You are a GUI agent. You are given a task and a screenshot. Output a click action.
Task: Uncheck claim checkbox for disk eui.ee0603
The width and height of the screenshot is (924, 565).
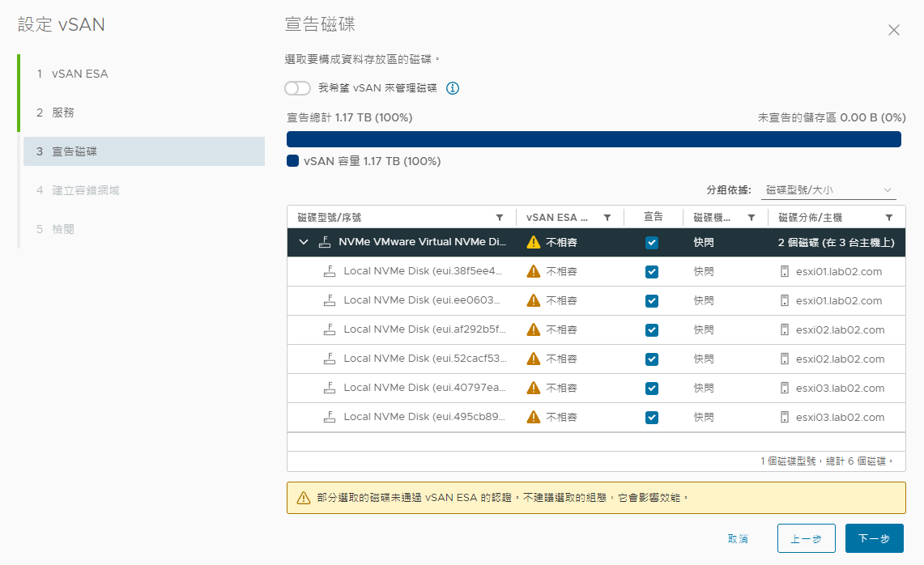(x=652, y=301)
